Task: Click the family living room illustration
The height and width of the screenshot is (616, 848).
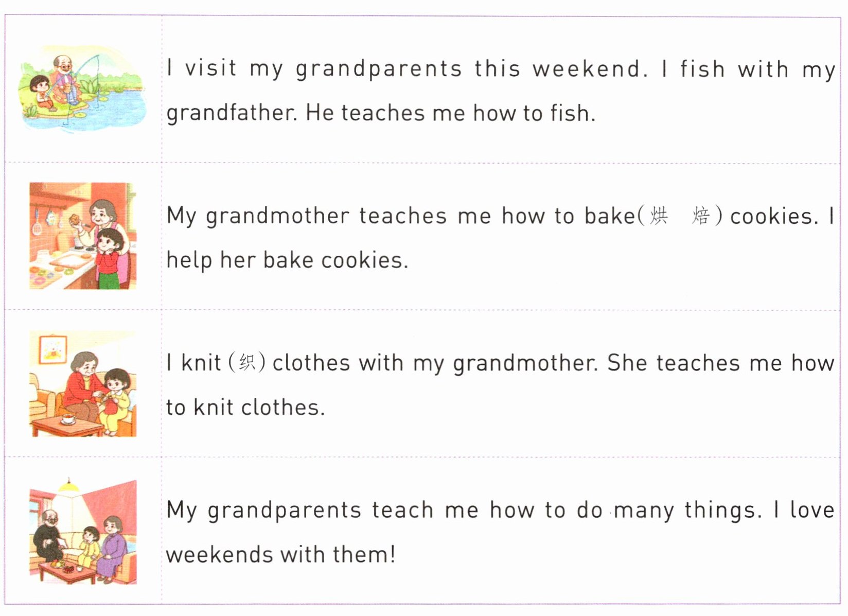Action: pyautogui.click(x=83, y=531)
